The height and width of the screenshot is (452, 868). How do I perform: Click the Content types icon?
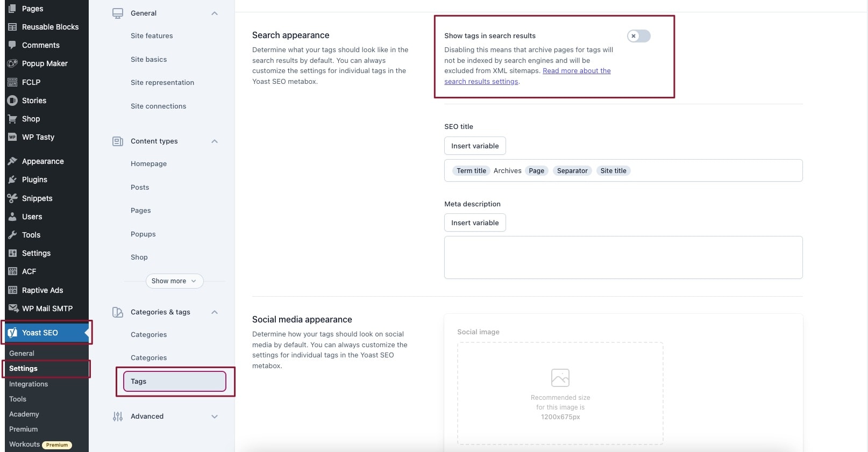click(x=118, y=141)
